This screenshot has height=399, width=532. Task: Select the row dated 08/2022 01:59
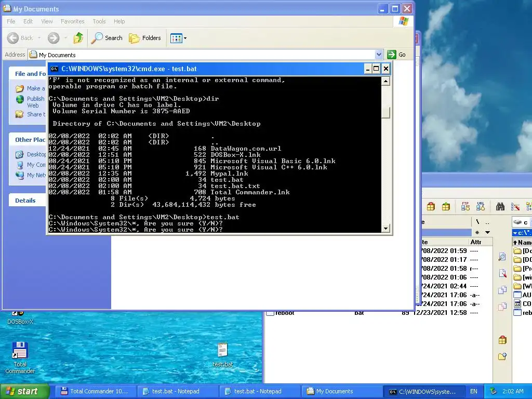click(x=456, y=251)
